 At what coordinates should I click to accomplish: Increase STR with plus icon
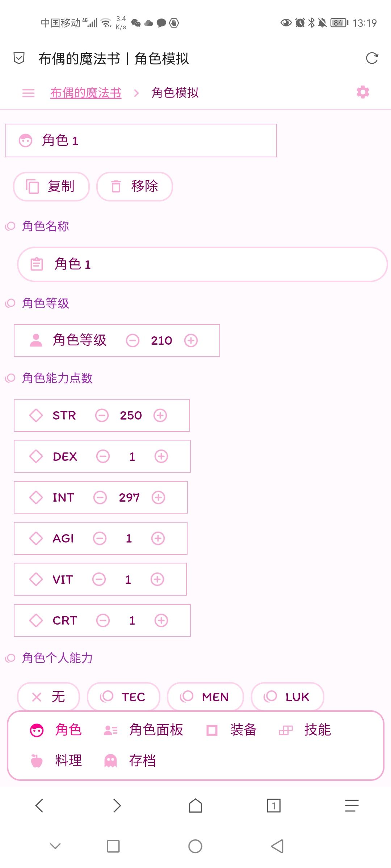(x=160, y=415)
